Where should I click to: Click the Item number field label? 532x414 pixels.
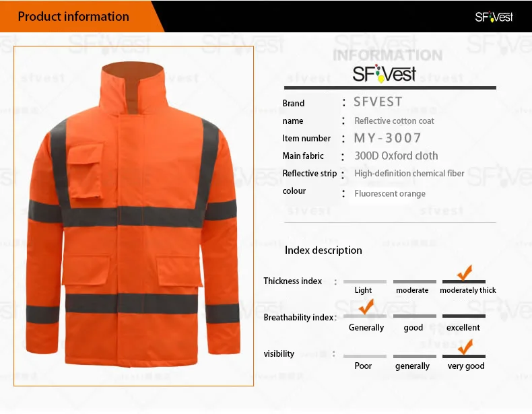pyautogui.click(x=306, y=139)
